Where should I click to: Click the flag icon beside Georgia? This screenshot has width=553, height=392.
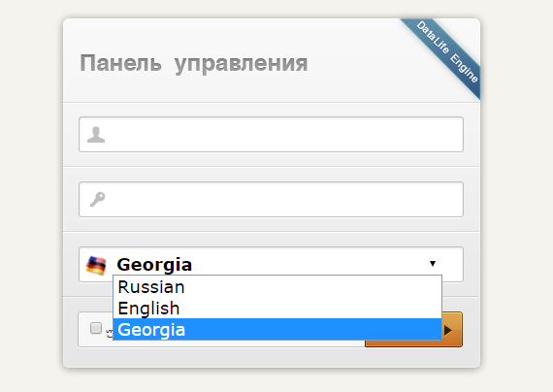pyautogui.click(x=96, y=265)
